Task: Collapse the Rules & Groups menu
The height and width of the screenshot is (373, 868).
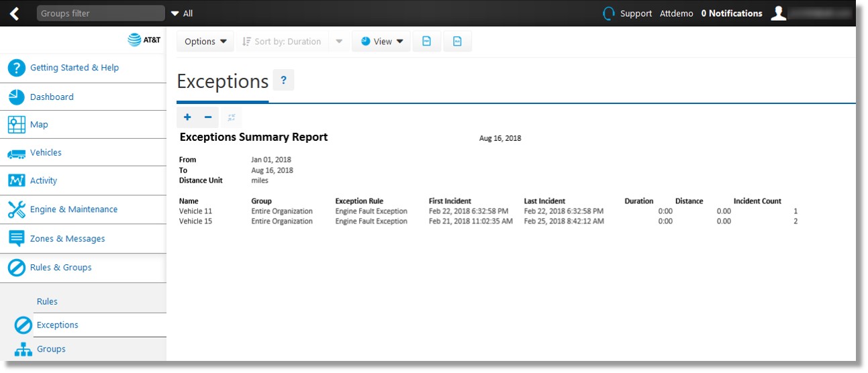Action: coord(61,268)
